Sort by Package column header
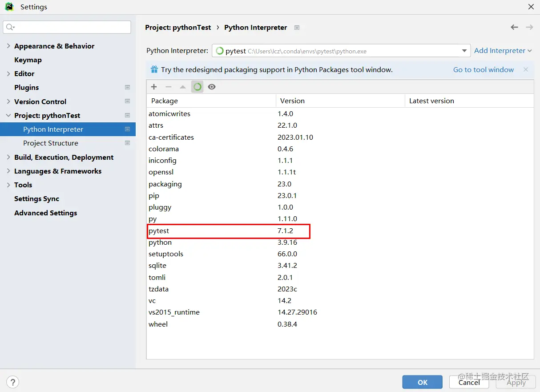Viewport: 540px width, 392px height. click(x=211, y=101)
